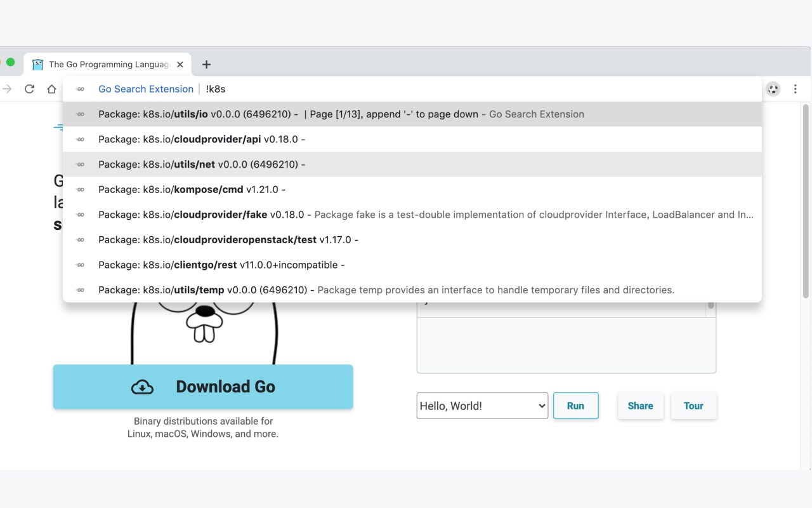Open the Chrome three-dot menu
The image size is (812, 508).
(795, 89)
